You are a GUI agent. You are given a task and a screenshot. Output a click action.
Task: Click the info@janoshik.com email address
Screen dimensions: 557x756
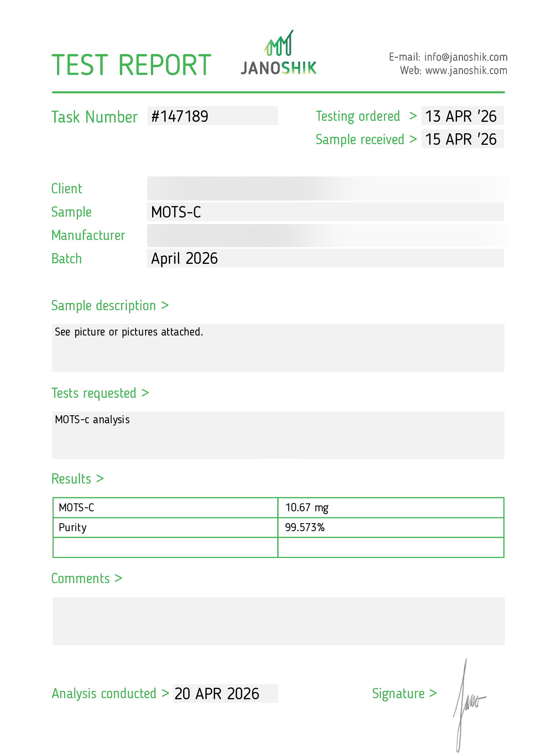point(466,57)
